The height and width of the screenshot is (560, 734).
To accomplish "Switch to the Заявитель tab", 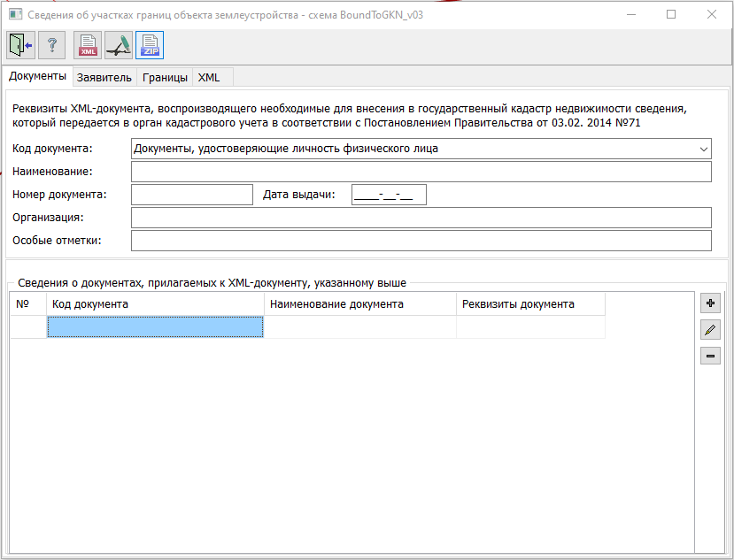I will tap(104, 78).
